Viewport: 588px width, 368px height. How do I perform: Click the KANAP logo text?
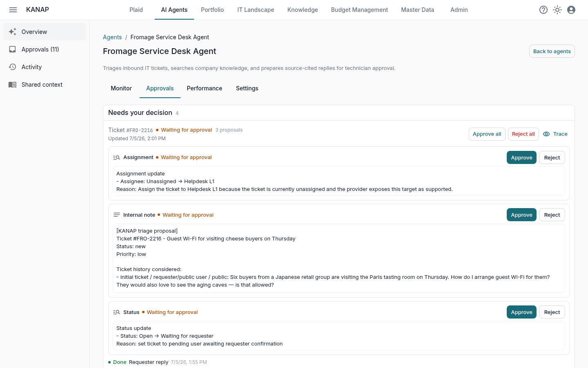point(38,9)
